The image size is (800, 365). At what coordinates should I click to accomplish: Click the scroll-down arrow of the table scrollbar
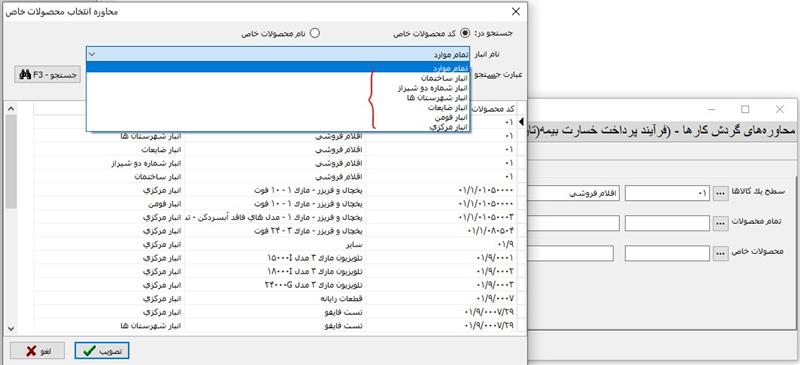11,329
